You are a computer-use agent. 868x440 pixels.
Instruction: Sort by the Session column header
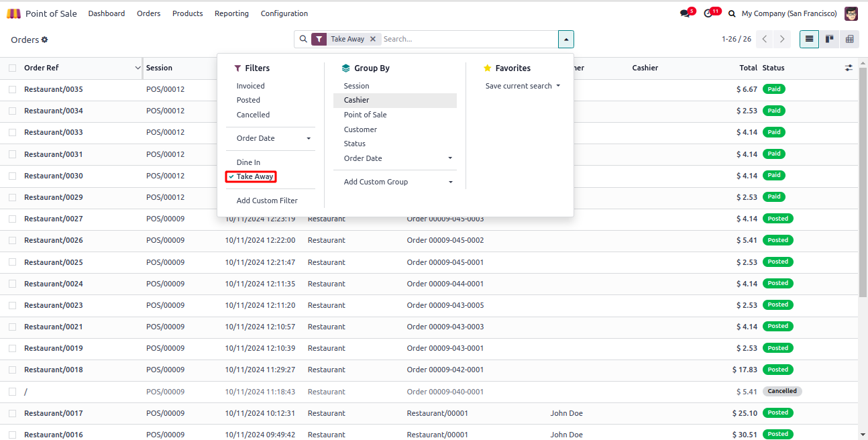pyautogui.click(x=159, y=68)
